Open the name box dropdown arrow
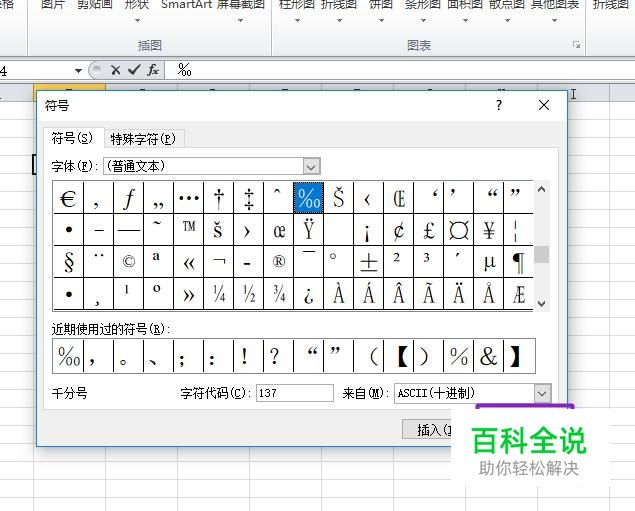The image size is (635, 511). (79, 70)
